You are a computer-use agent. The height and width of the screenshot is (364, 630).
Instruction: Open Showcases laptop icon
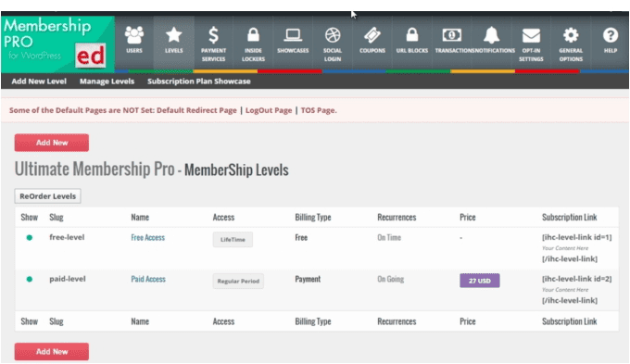tap(293, 35)
